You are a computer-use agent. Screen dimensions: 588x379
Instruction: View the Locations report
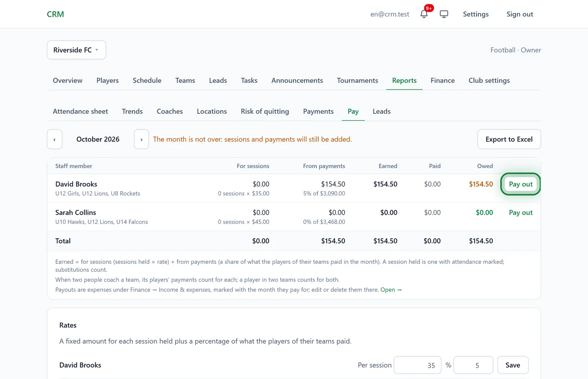(x=212, y=111)
